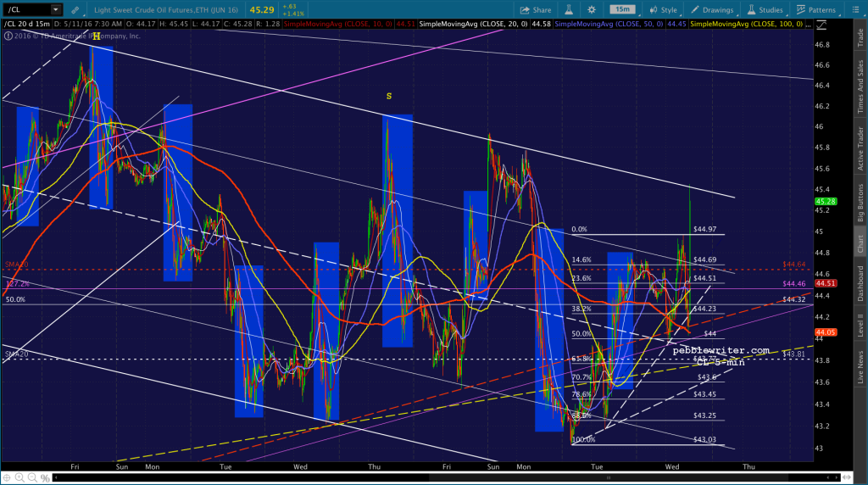Click the 100.0% Fibonacci level label
This screenshot has width=868, height=485.
tap(583, 439)
